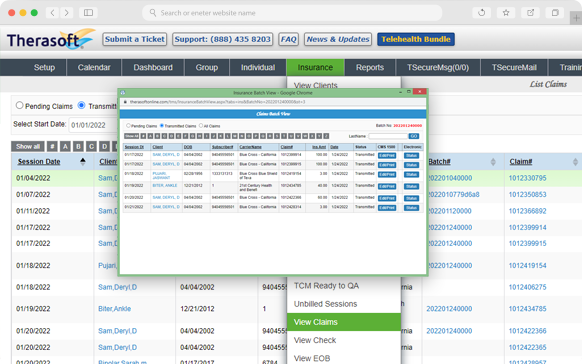Select Pending Claims radio in main List Claims page
The width and height of the screenshot is (582, 364).
tap(19, 105)
